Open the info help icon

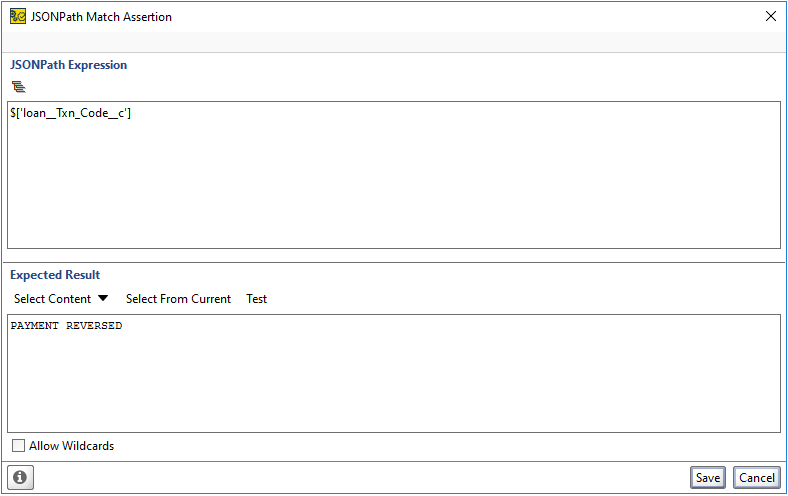tap(20, 478)
